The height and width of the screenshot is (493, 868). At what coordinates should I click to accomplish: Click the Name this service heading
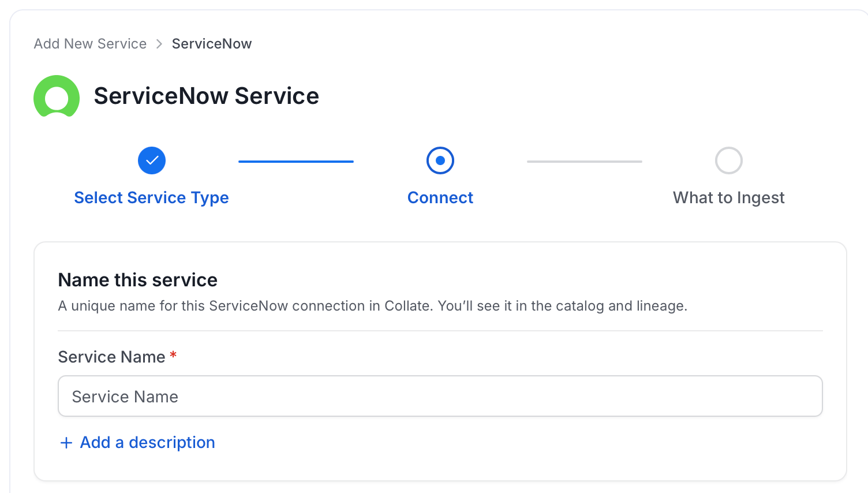[x=138, y=280]
